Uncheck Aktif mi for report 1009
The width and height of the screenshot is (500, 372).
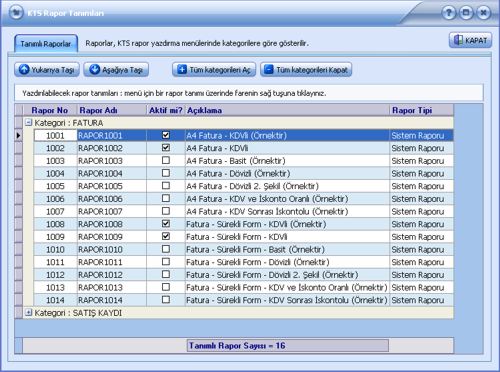pos(166,236)
